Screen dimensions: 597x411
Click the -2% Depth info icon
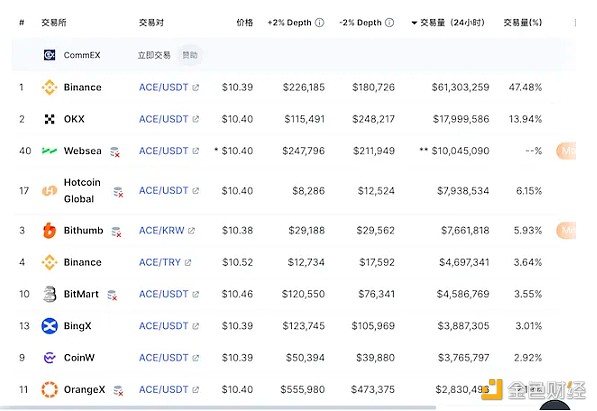389,22
